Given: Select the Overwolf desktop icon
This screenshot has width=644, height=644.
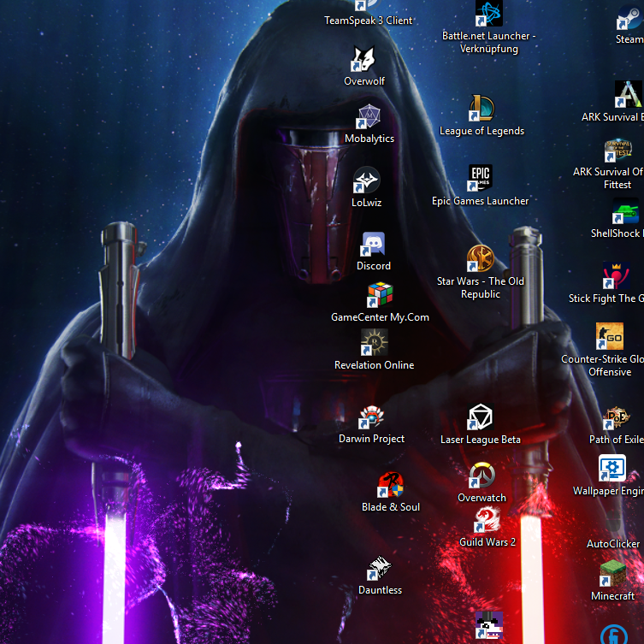Looking at the screenshot, I should click(363, 58).
